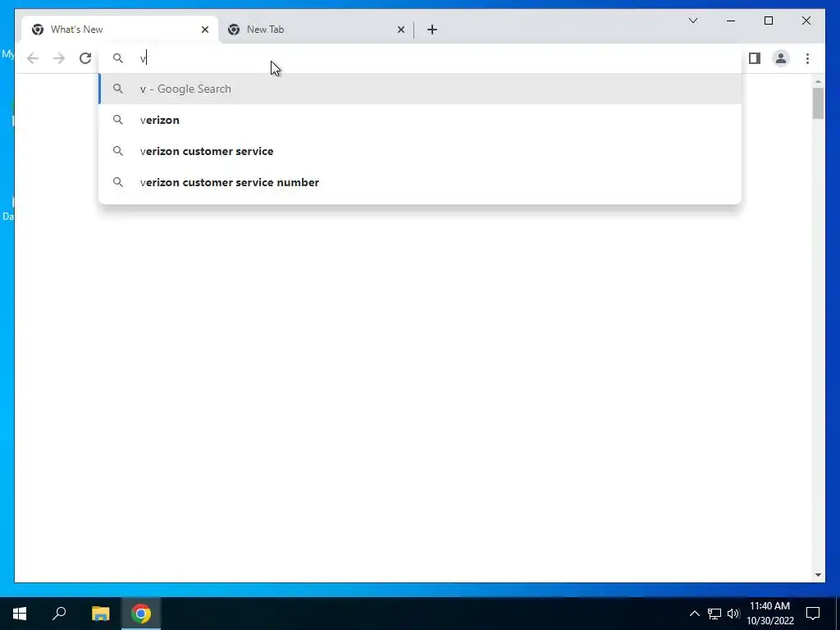The image size is (840, 630).
Task: Minimize the Chrome window
Action: click(x=731, y=21)
